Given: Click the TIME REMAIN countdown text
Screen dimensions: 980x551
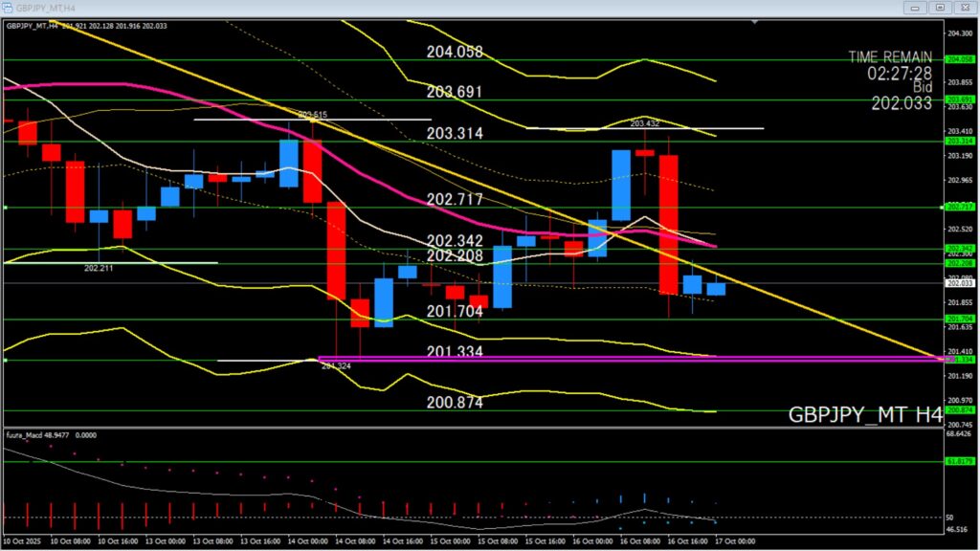Looking at the screenshot, I should [x=889, y=65].
